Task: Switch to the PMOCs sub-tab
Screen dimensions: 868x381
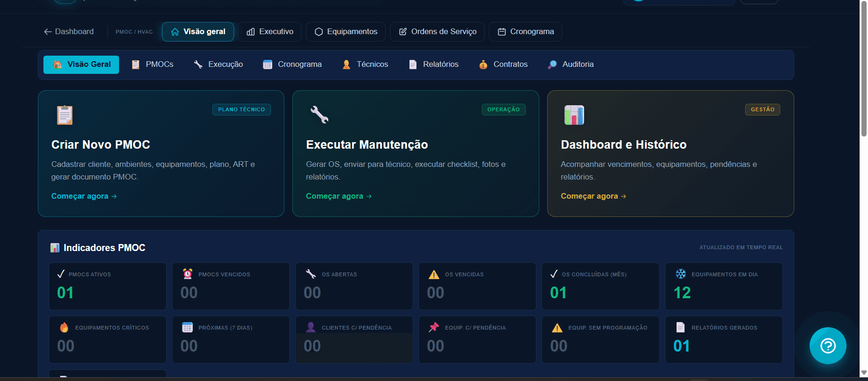Action: 152,65
